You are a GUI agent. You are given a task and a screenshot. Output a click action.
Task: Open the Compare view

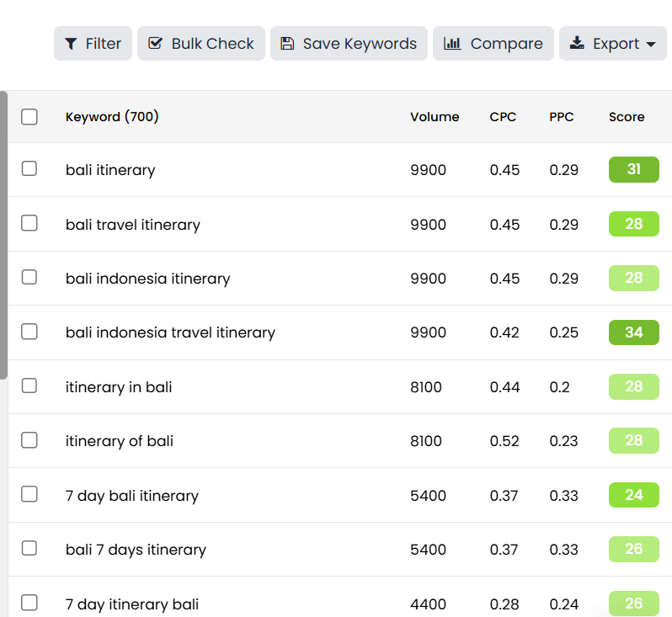(x=493, y=43)
